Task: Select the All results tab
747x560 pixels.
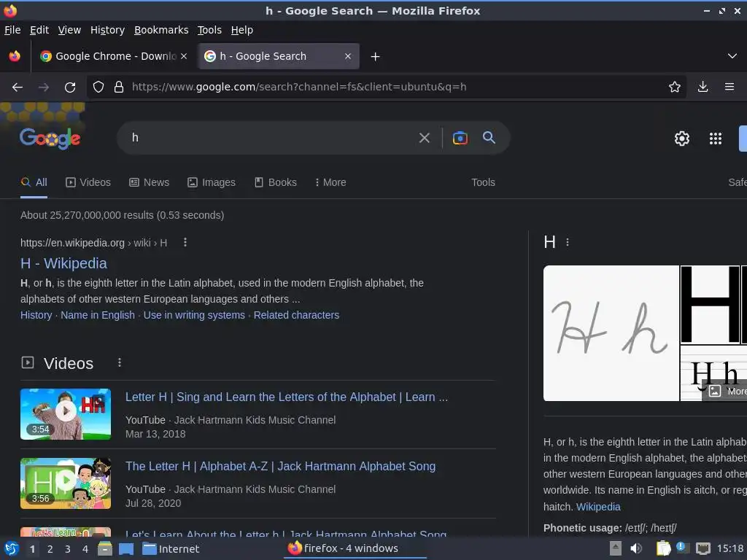Action: (x=34, y=182)
